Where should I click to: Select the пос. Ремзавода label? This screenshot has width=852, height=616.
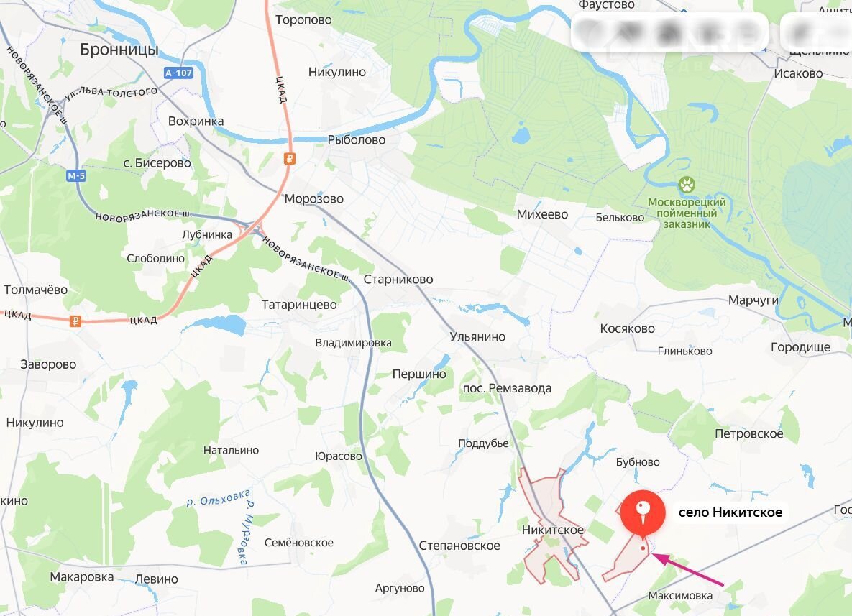click(507, 388)
